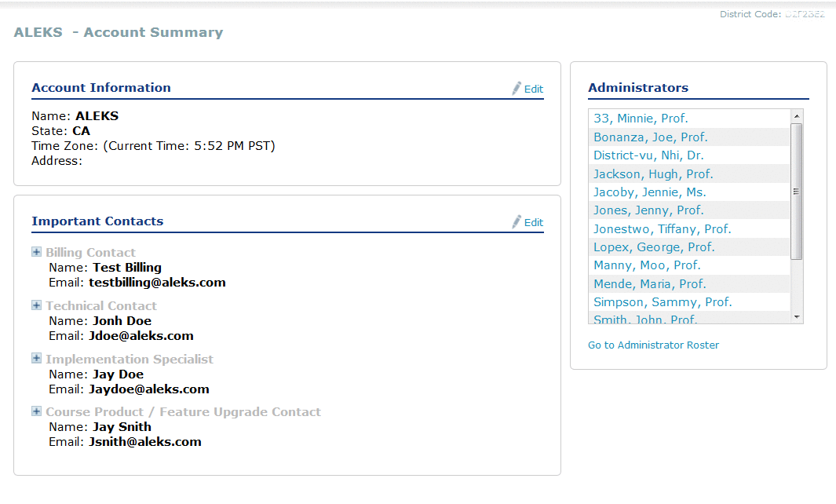The height and width of the screenshot is (504, 836).
Task: Click the administrators list scroll down arrow
Action: tap(797, 317)
